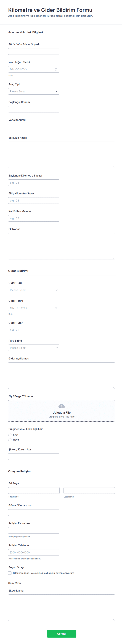The height and width of the screenshot is (644, 122).
Task: Click the Varış Konumu input
Action: 34,127
